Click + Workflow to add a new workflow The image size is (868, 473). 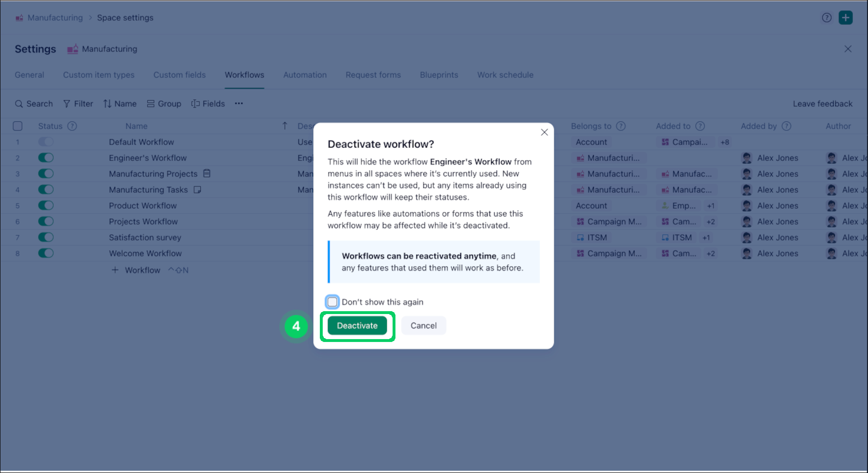136,270
